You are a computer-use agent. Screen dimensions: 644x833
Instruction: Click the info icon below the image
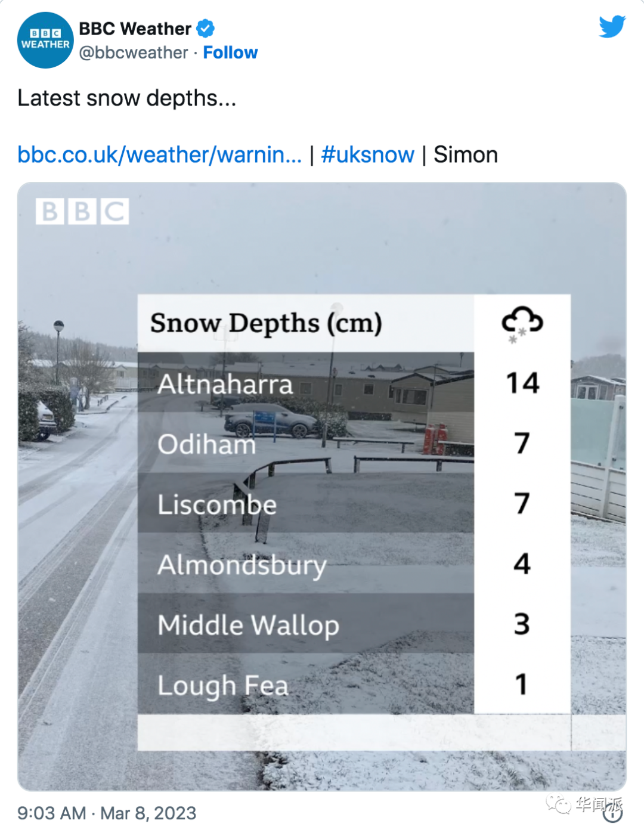(613, 812)
